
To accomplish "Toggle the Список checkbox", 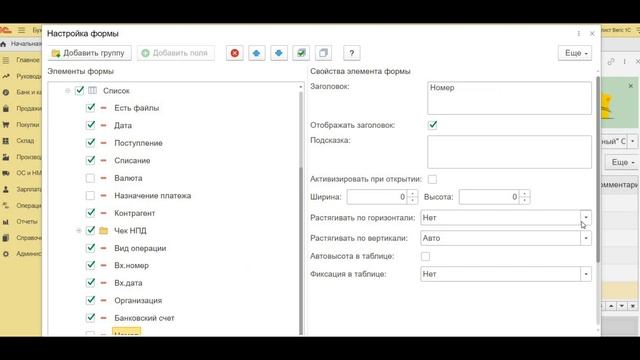I will point(80,91).
